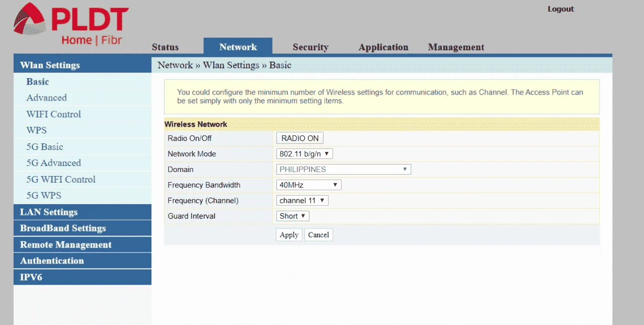Viewport: 644px width, 325px height.
Task: Click the PLDT Home Fibr logo
Action: [71, 24]
